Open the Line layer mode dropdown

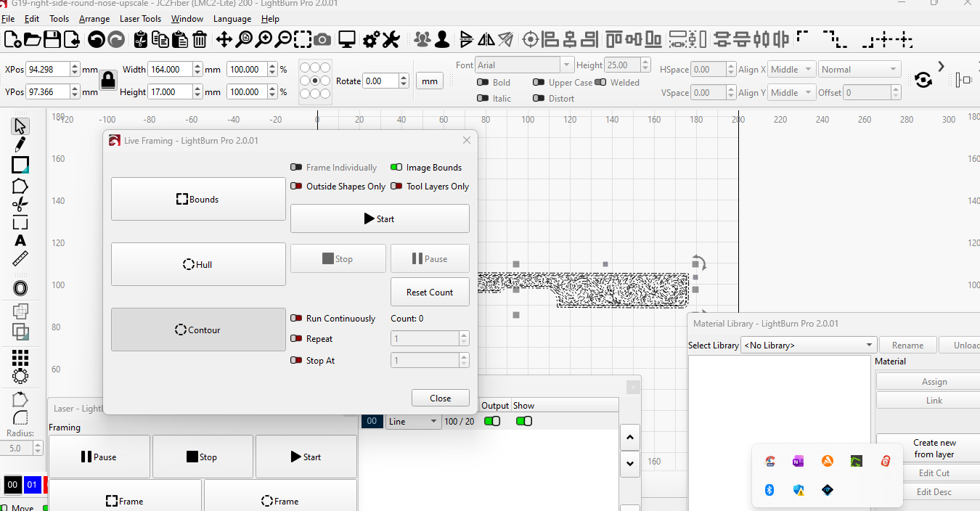(x=413, y=422)
